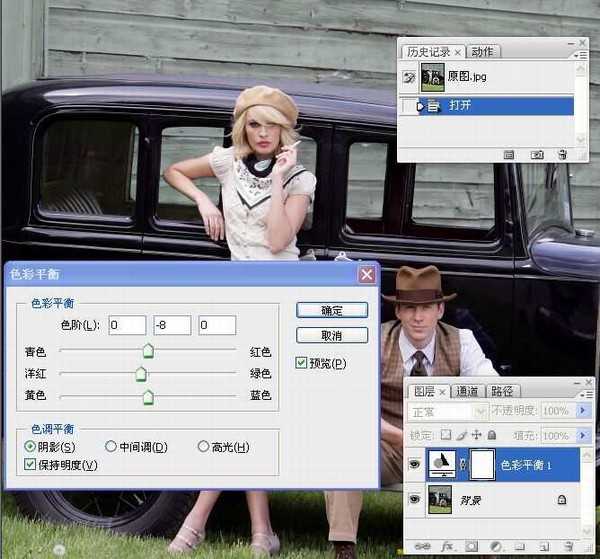Click the 确定 (OK) button
The image size is (600, 559).
click(332, 310)
